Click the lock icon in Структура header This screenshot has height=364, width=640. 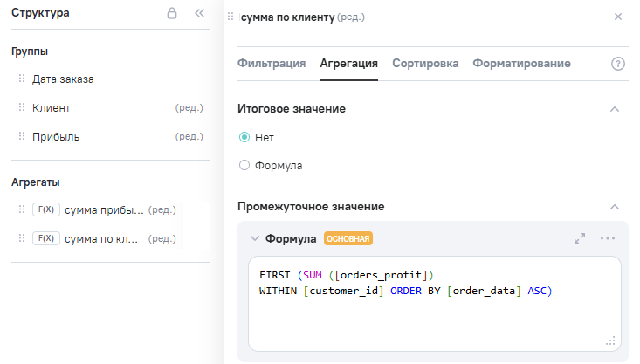tap(172, 14)
